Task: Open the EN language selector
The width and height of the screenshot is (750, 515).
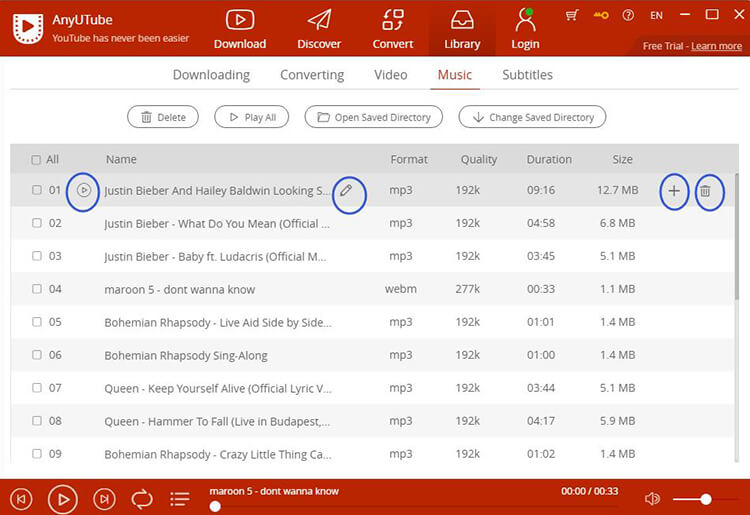Action: pos(656,15)
